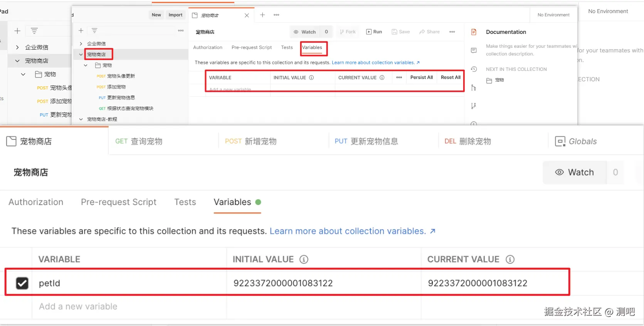Switch to the small Authorization tab in the upper window
This screenshot has width=644, height=326.
pyautogui.click(x=208, y=47)
